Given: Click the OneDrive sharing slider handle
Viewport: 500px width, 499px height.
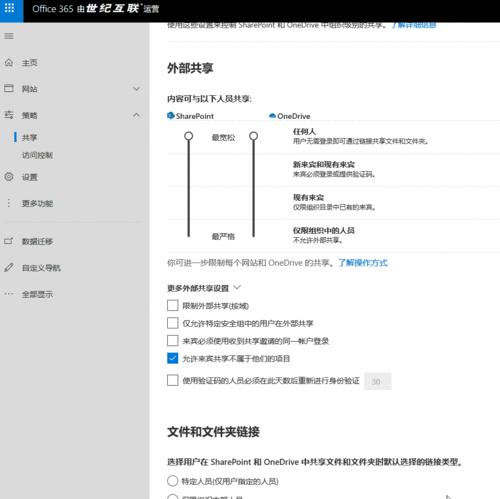Looking at the screenshot, I should [254, 136].
